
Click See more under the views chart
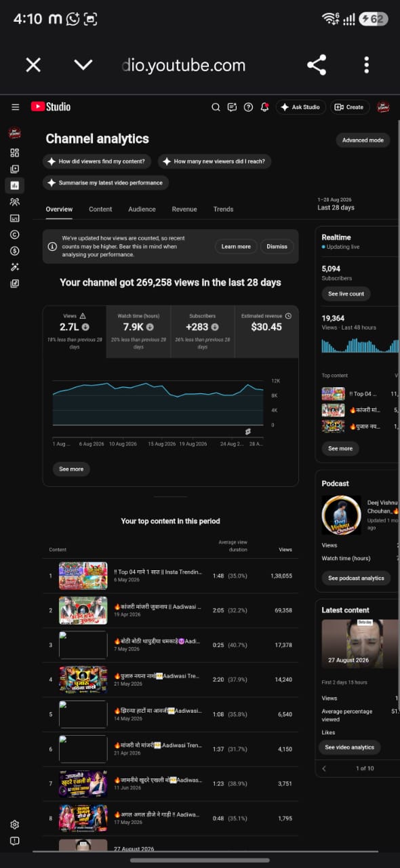71,469
